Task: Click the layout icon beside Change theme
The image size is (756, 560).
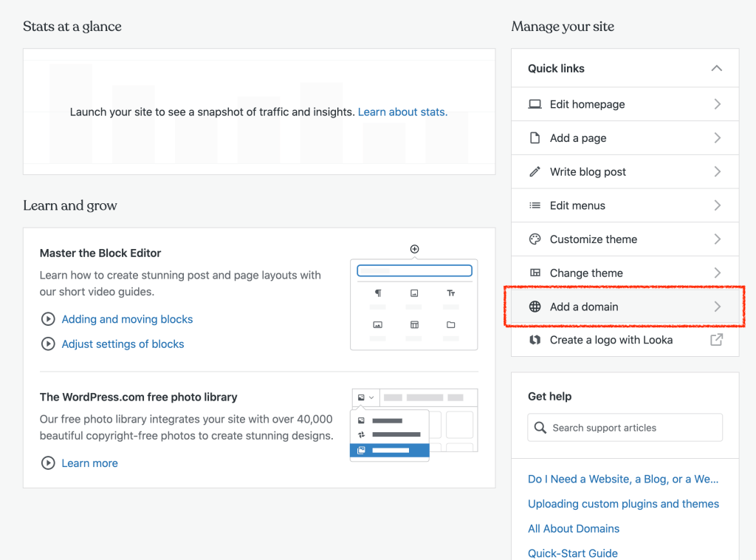Action: coord(535,273)
